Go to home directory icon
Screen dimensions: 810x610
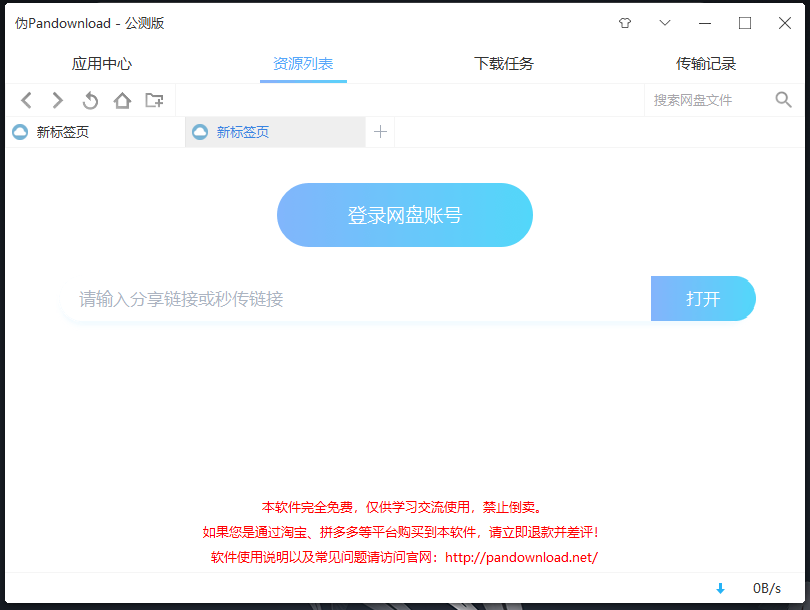[122, 100]
